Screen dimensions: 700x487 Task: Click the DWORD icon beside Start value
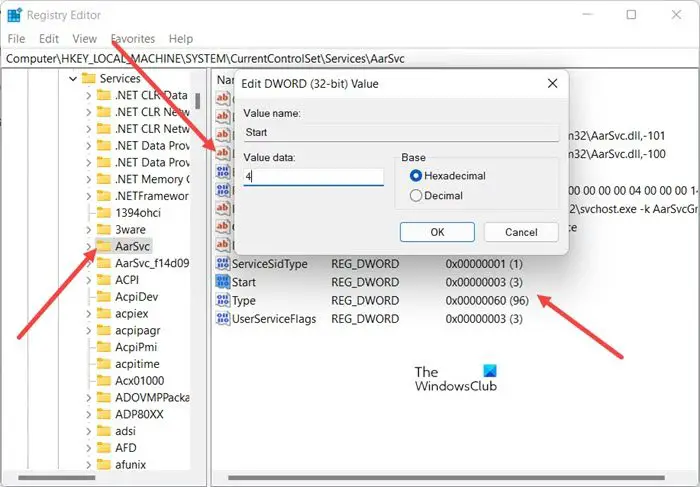tap(223, 282)
